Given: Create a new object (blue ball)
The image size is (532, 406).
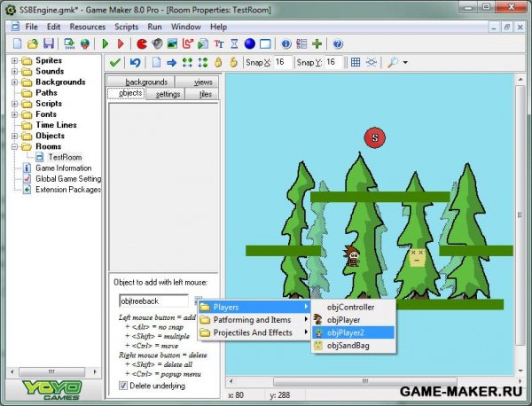Looking at the screenshot, I should [250, 43].
